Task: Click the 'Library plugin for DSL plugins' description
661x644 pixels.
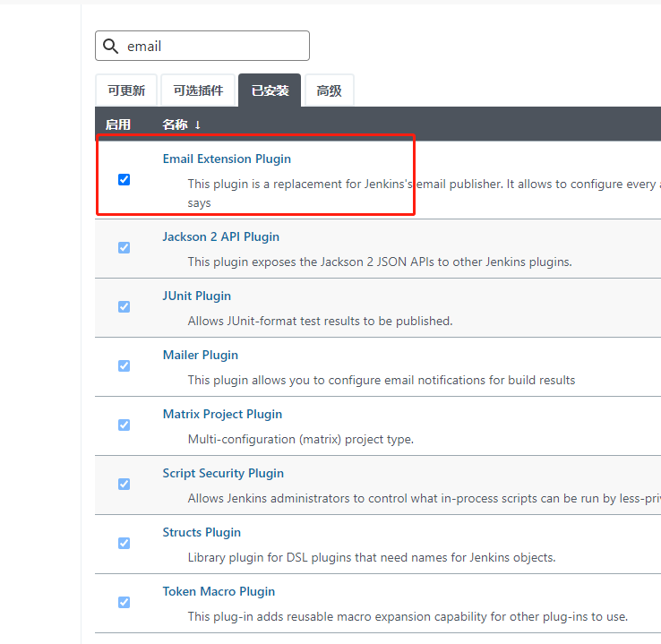Action: 372,558
